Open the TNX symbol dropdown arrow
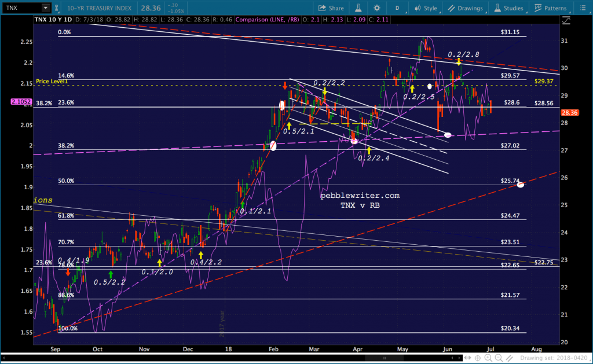The height and width of the screenshot is (364, 593). click(46, 8)
